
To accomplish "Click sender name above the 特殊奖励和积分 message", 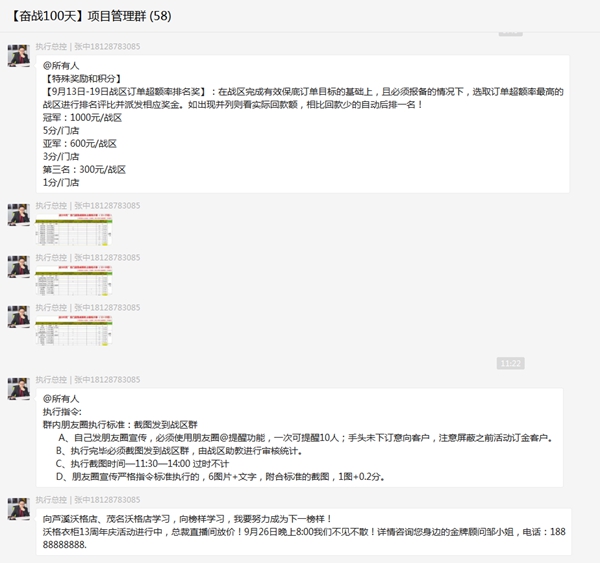I will point(88,47).
